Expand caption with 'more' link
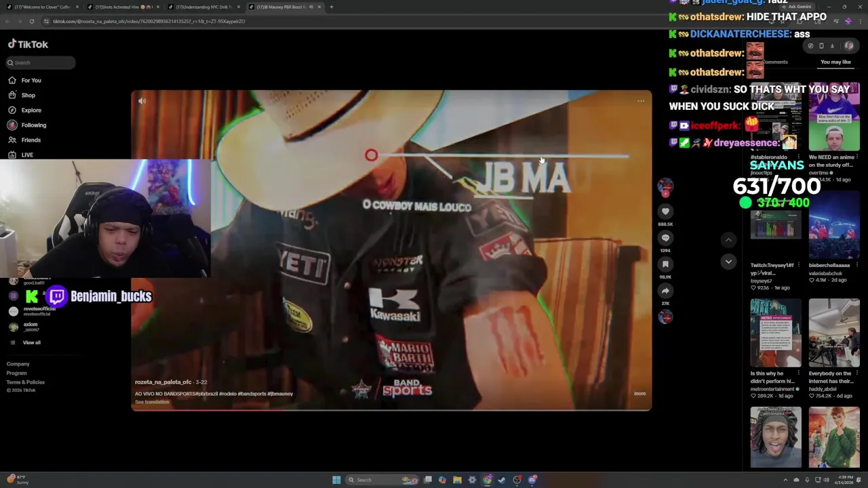The height and width of the screenshot is (488, 868). [639, 393]
